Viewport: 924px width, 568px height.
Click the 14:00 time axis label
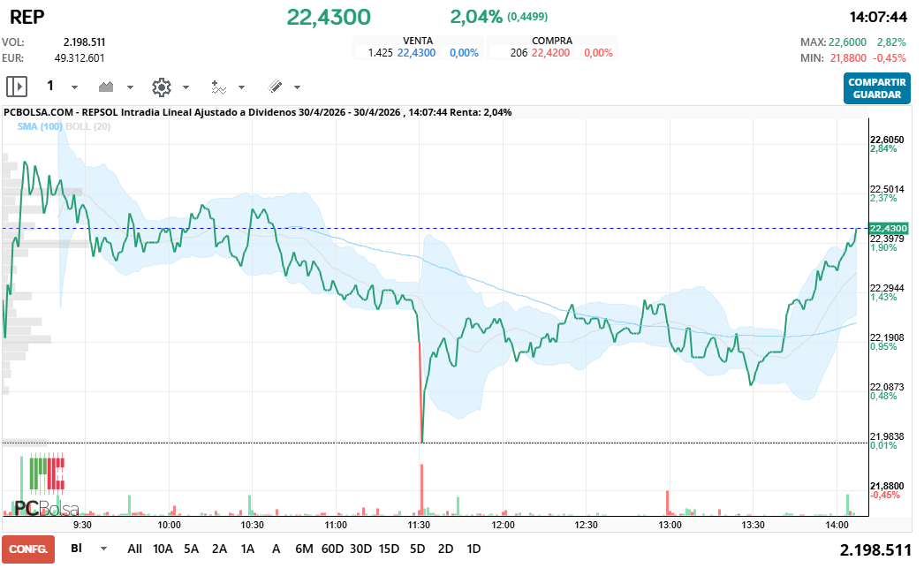pos(837,525)
